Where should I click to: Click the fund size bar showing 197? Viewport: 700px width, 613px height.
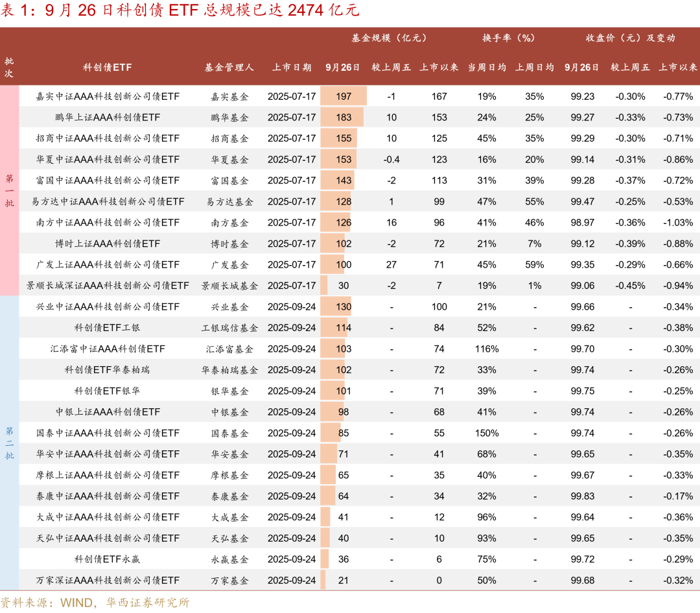(344, 96)
